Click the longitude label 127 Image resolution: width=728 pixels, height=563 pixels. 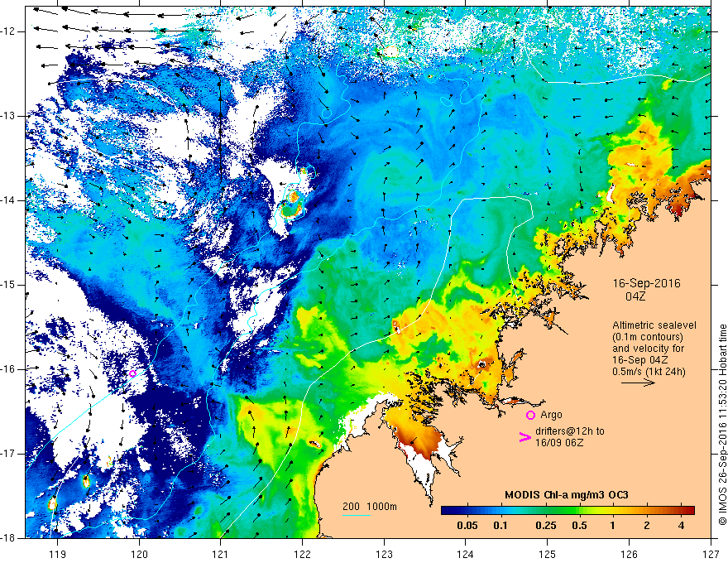711,554
